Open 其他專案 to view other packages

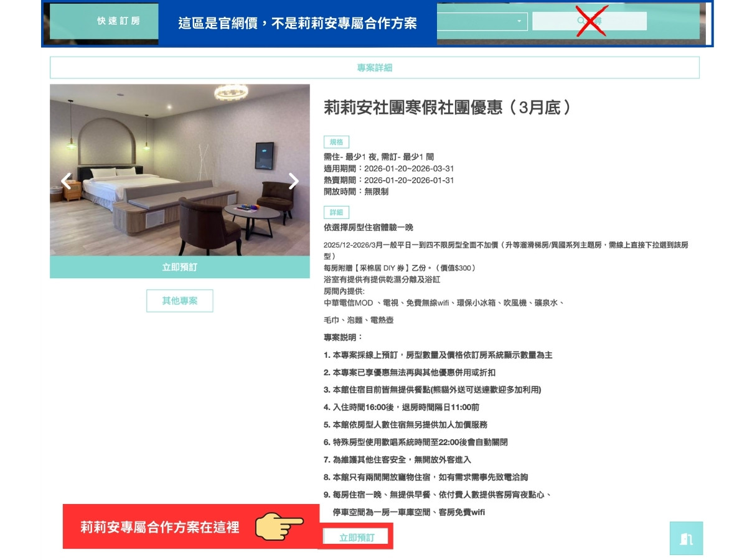(x=180, y=301)
